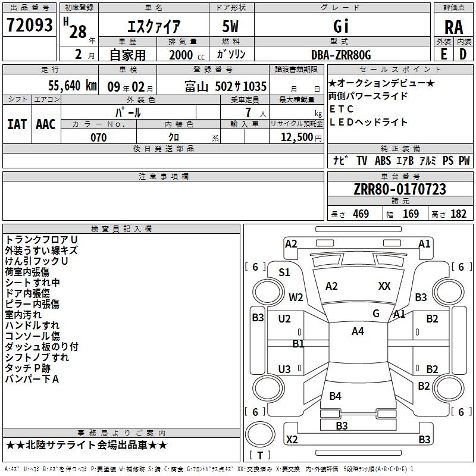The height and width of the screenshot is (476, 476).
Task: Click the lot number 72093
Action: click(30, 26)
